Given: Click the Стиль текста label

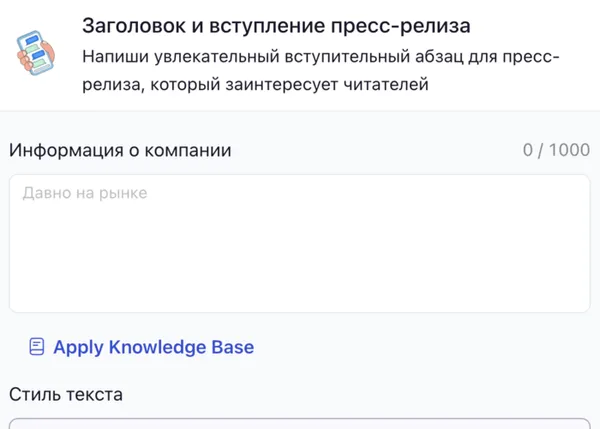Looking at the screenshot, I should click(66, 394).
